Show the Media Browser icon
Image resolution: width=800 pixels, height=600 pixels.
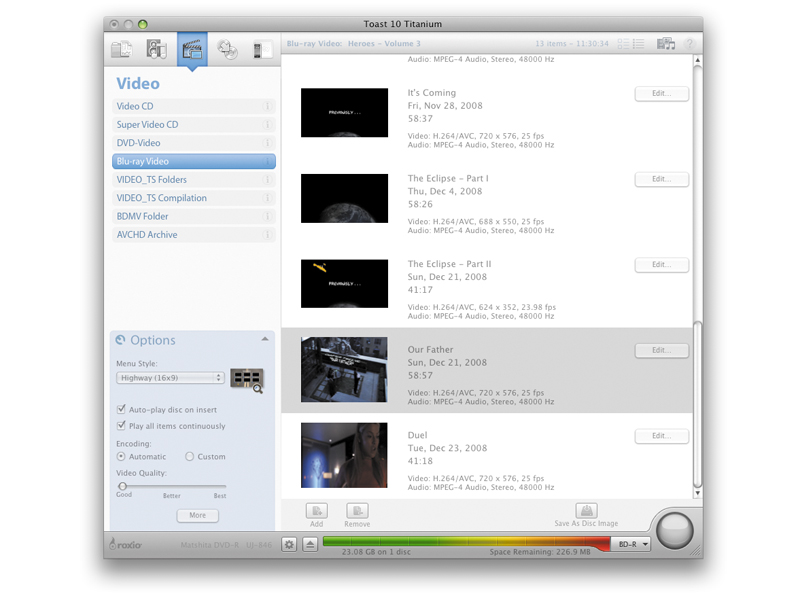(x=665, y=44)
